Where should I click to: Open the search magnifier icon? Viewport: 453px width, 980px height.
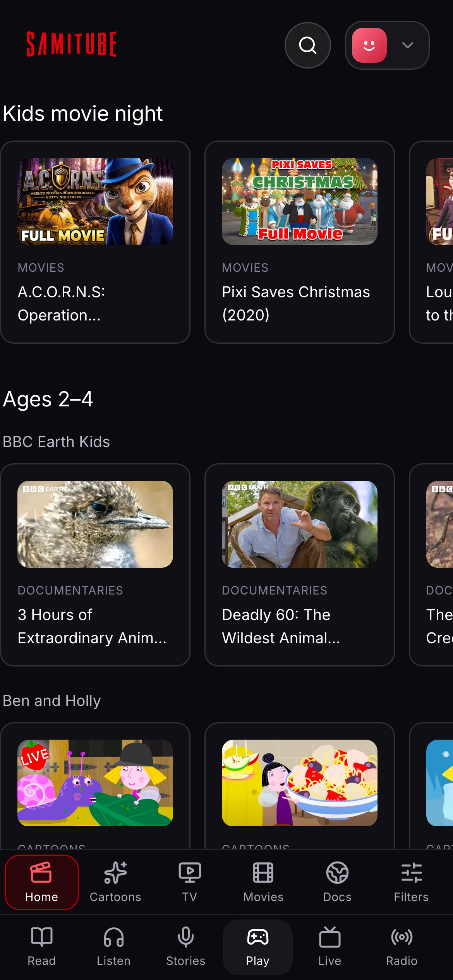[308, 45]
